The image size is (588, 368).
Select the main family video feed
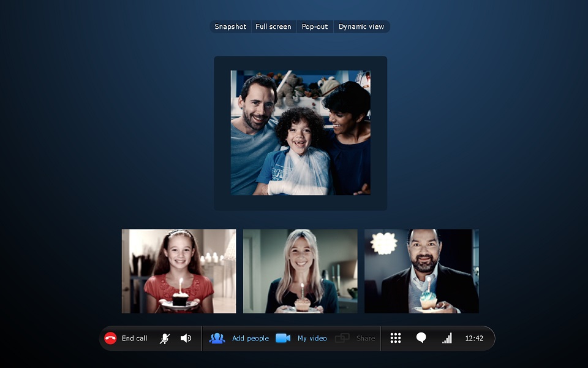(300, 132)
